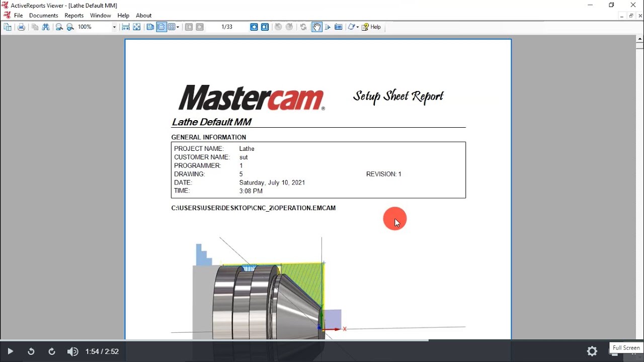This screenshot has width=644, height=362.
Task: Click the Fit Whole Page icon
Action: pos(137,27)
